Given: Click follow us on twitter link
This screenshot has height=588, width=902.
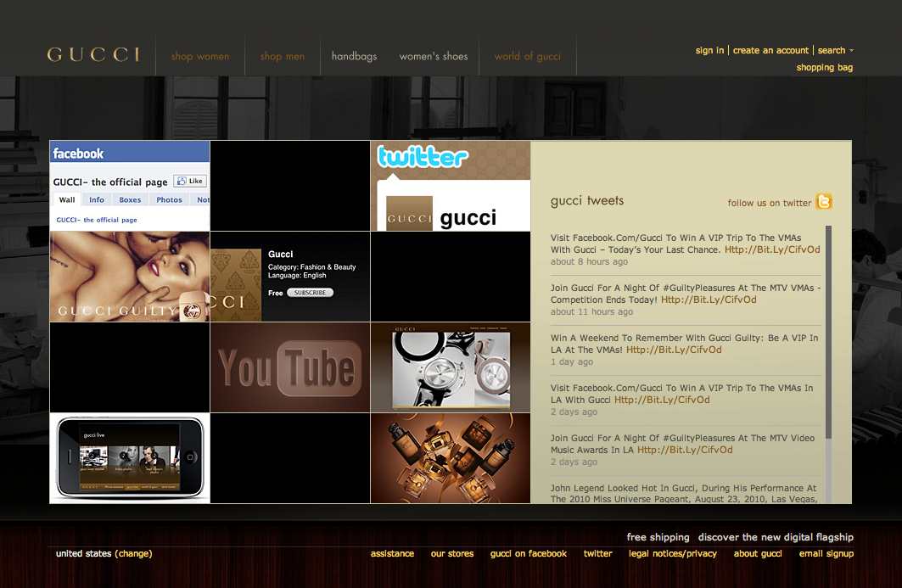Looking at the screenshot, I should (x=769, y=203).
